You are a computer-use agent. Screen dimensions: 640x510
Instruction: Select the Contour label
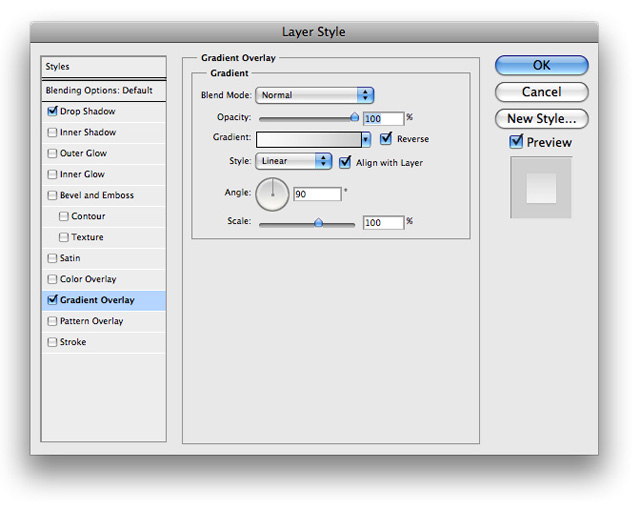(x=88, y=216)
